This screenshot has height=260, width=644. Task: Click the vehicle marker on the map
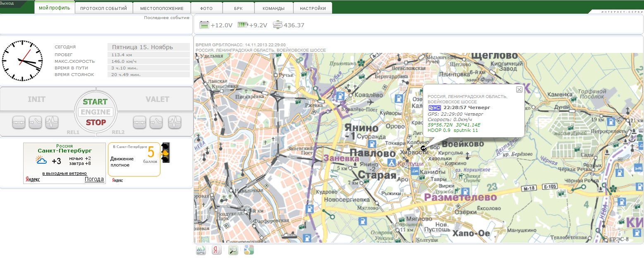point(423,148)
